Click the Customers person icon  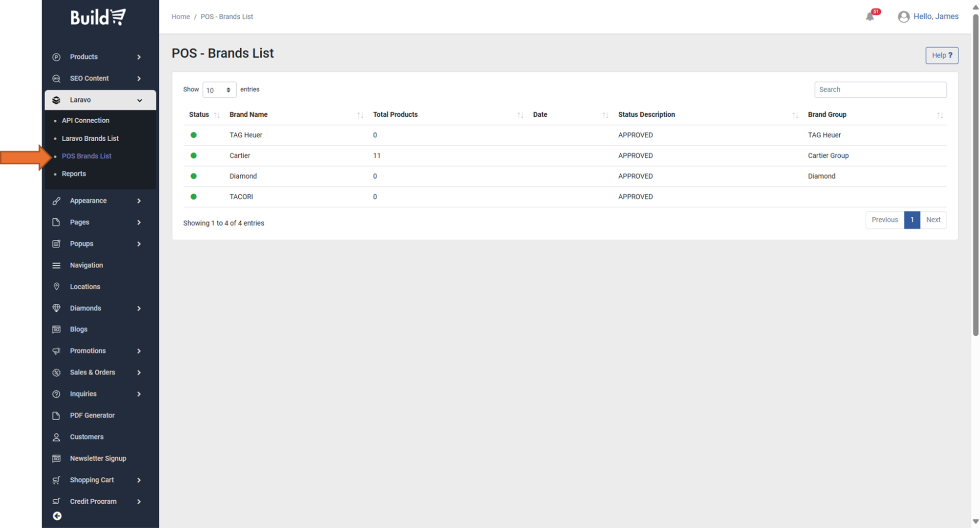[x=56, y=437]
